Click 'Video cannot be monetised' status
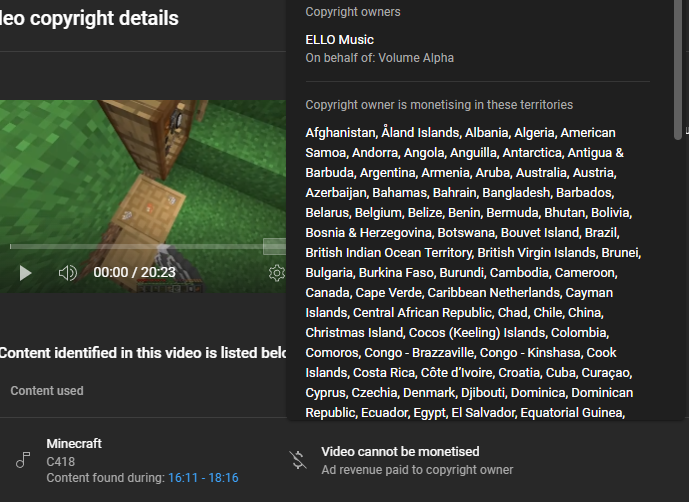Viewport: 689px width, 502px height. coord(400,452)
